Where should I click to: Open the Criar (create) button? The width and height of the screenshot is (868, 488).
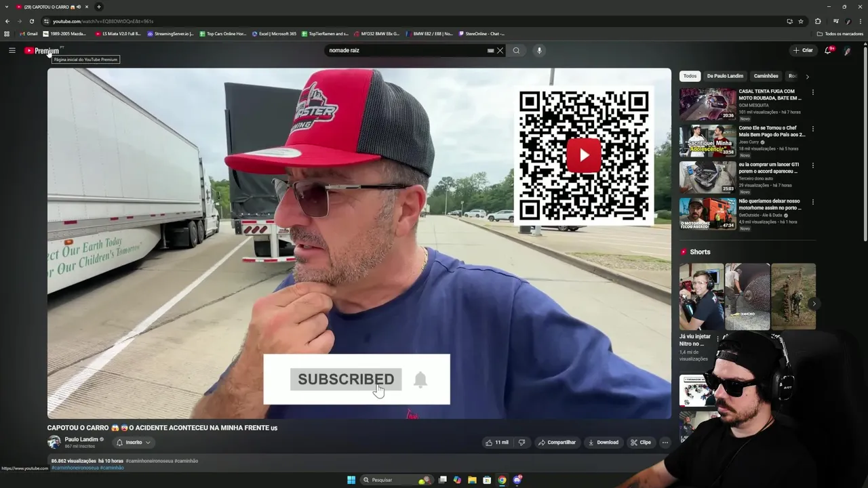click(x=803, y=50)
